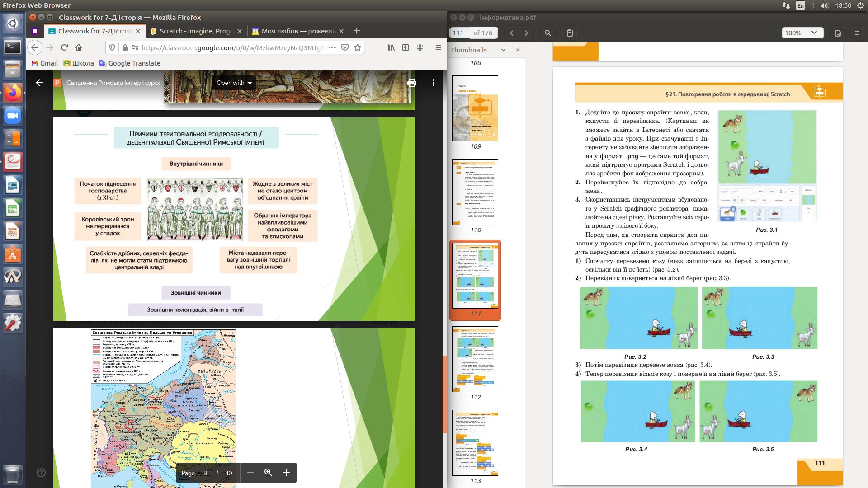
Task: Zoom in on presentation with plus button
Action: pyautogui.click(x=286, y=473)
